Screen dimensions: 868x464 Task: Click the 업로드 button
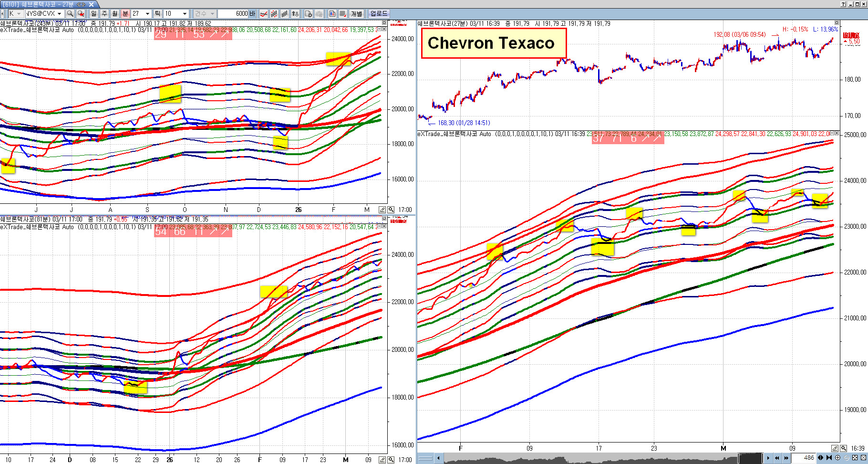click(x=379, y=14)
